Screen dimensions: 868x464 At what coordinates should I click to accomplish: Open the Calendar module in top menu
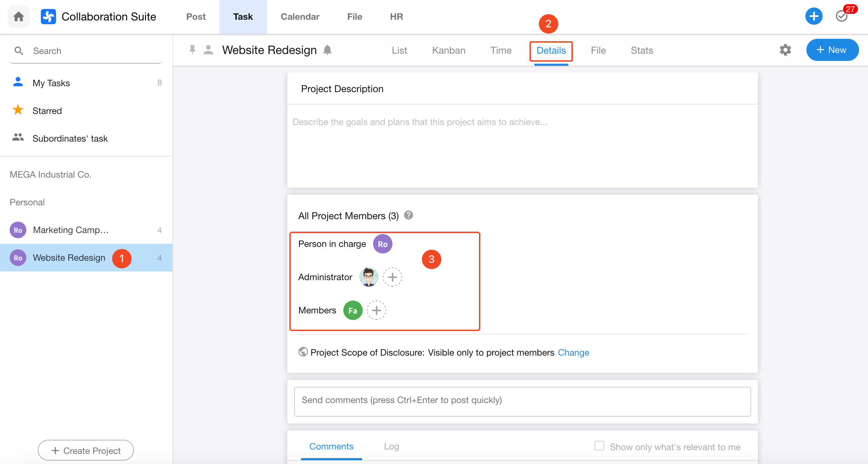pyautogui.click(x=300, y=17)
